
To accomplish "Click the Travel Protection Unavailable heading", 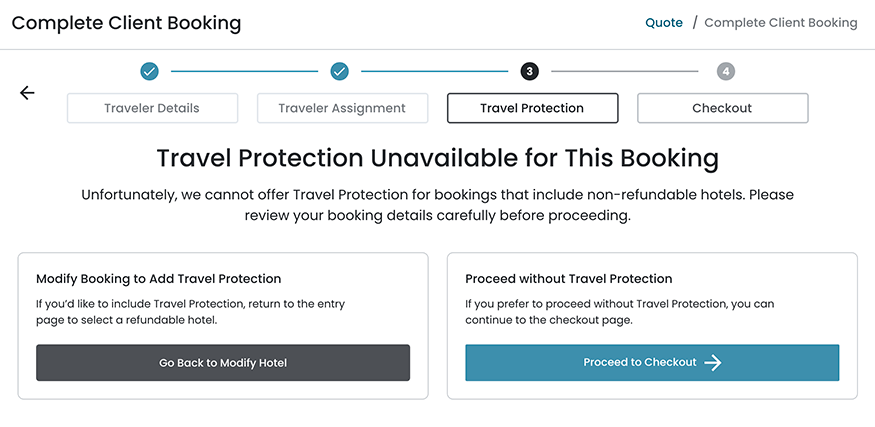I will point(438,158).
